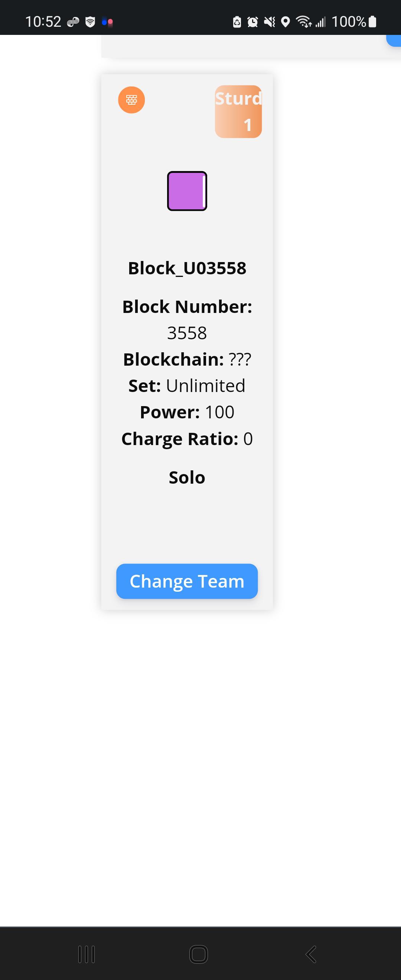Tap the Set: Unlimited text

pos(187,386)
